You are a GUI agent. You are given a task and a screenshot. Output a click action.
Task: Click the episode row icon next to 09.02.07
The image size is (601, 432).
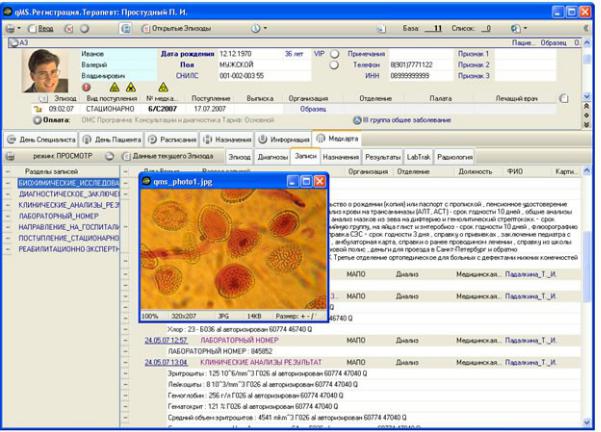pos(38,110)
